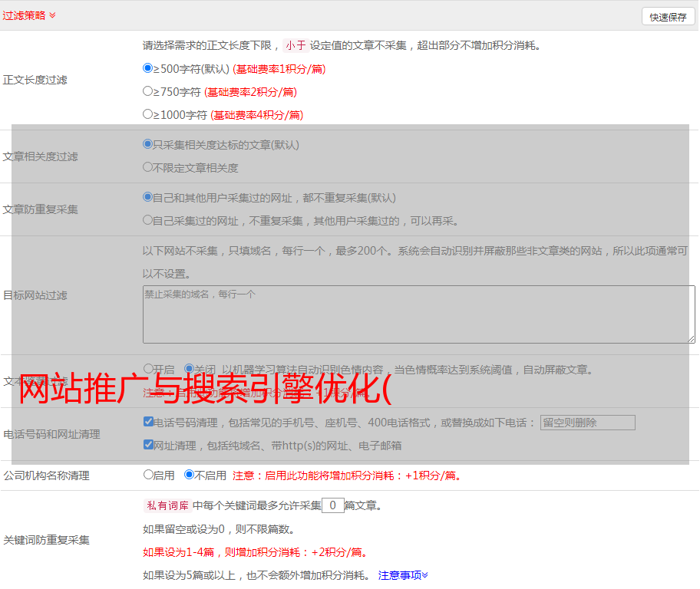Screen dimensions: 700x589
Task: Expand the 注意事项 link
Action: point(403,575)
